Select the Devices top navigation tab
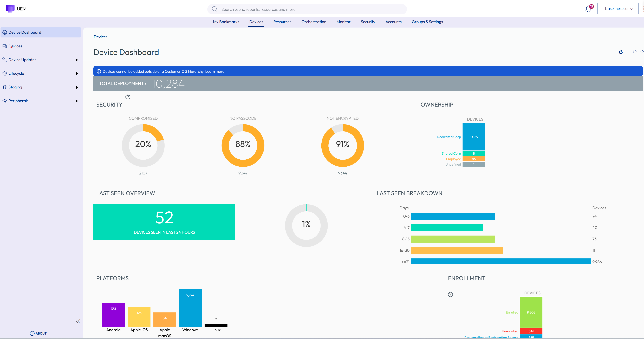 [x=256, y=22]
